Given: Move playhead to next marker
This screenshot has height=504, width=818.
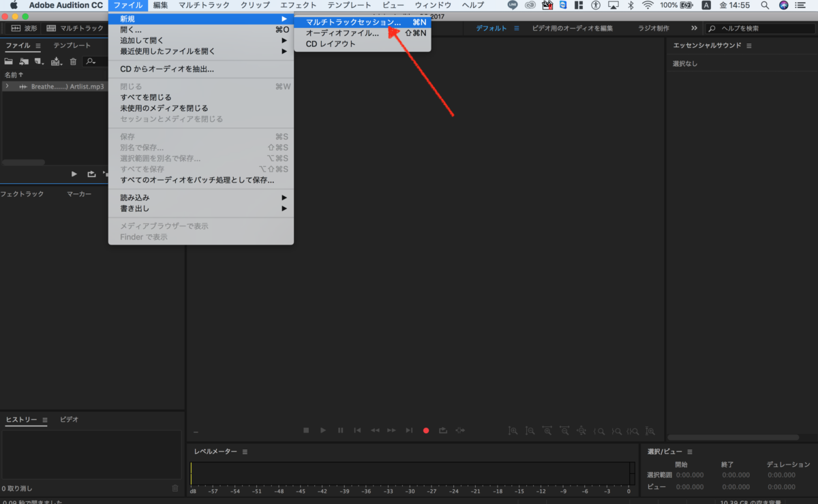Looking at the screenshot, I should [409, 430].
